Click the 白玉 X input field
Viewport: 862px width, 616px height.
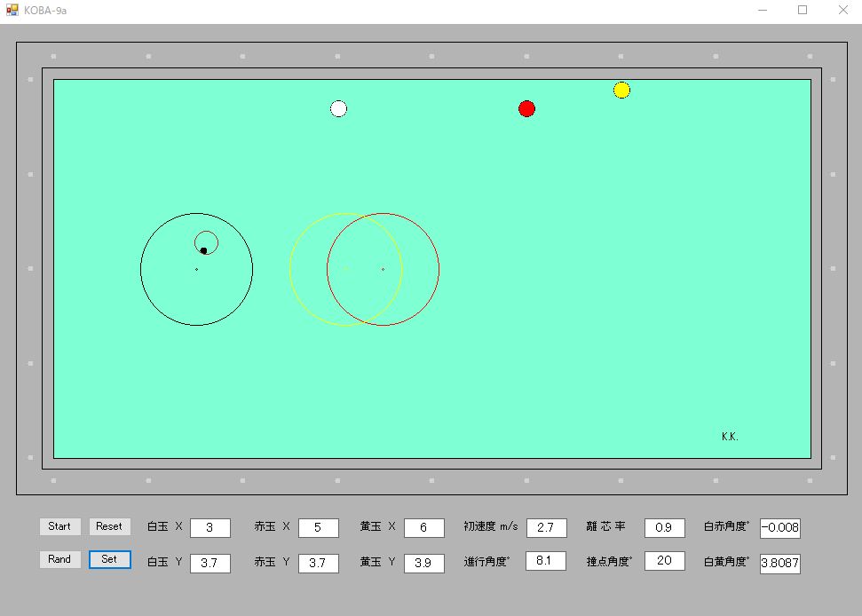tap(210, 527)
